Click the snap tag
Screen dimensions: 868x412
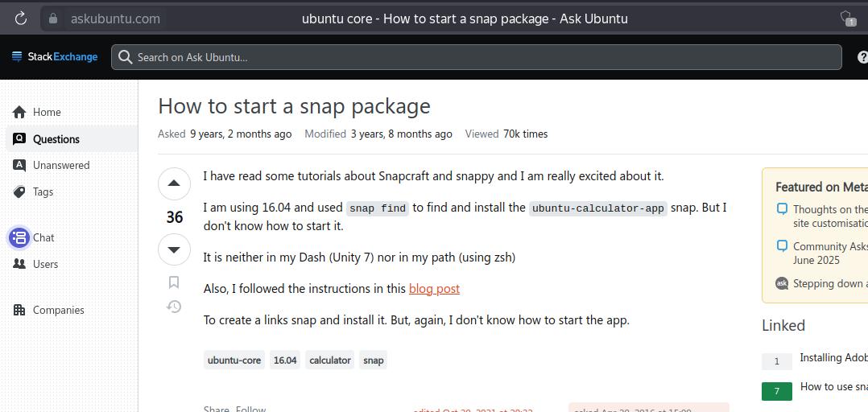click(374, 360)
